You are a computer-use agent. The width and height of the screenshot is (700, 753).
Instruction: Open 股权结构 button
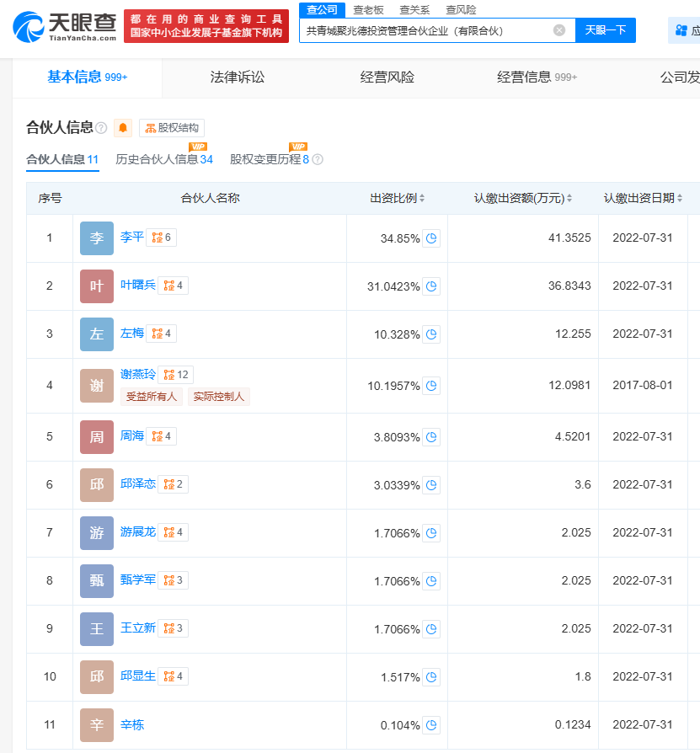(x=172, y=128)
